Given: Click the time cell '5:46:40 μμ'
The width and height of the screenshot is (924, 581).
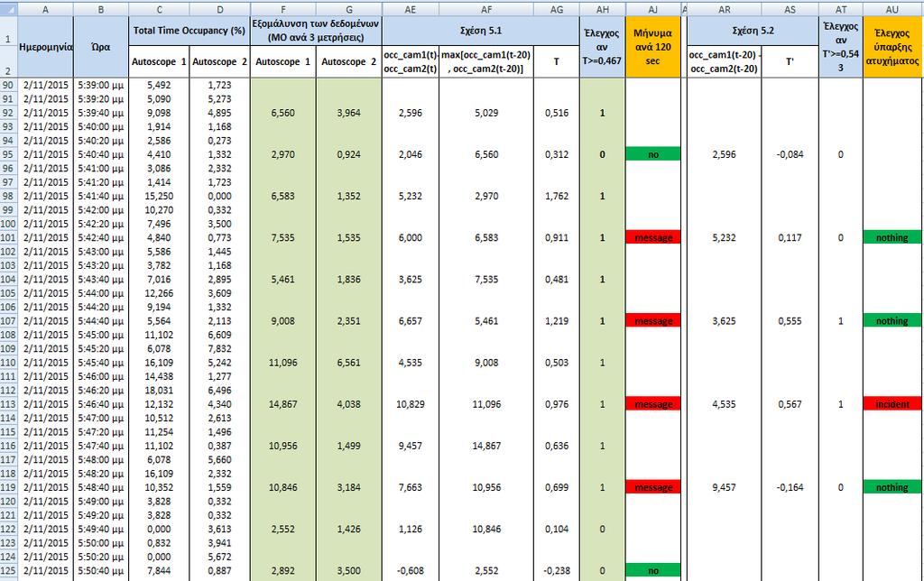Looking at the screenshot, I should tap(101, 404).
